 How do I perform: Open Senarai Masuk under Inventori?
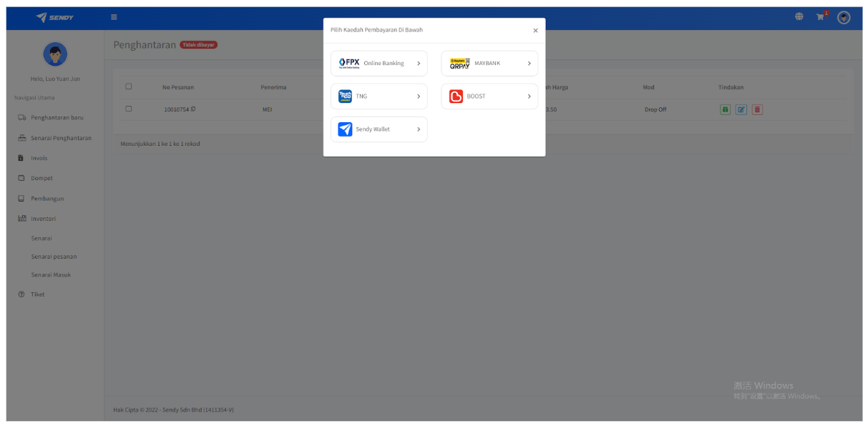click(51, 275)
